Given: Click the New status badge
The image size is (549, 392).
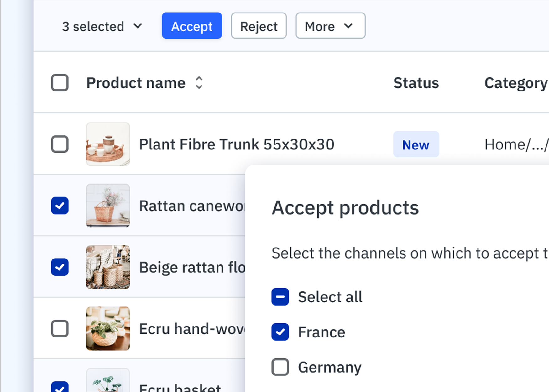Looking at the screenshot, I should [x=416, y=144].
